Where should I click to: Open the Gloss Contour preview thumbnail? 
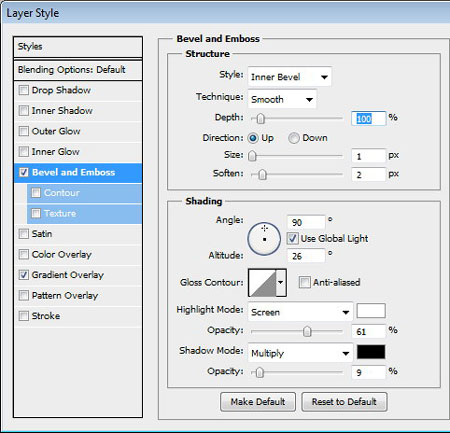click(263, 283)
